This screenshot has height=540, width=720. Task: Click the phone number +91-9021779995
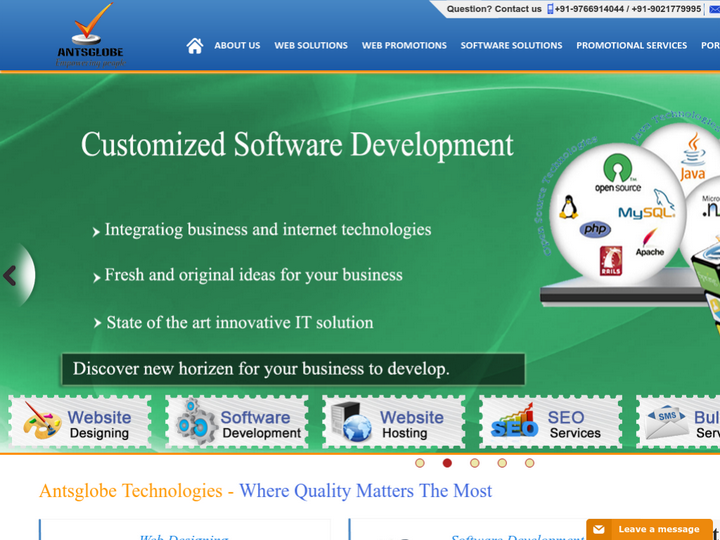click(x=666, y=9)
